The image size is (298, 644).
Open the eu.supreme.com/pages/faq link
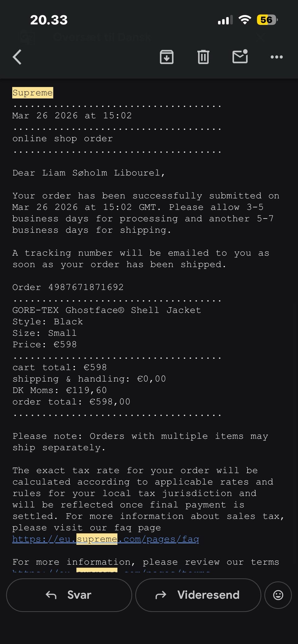(106, 539)
